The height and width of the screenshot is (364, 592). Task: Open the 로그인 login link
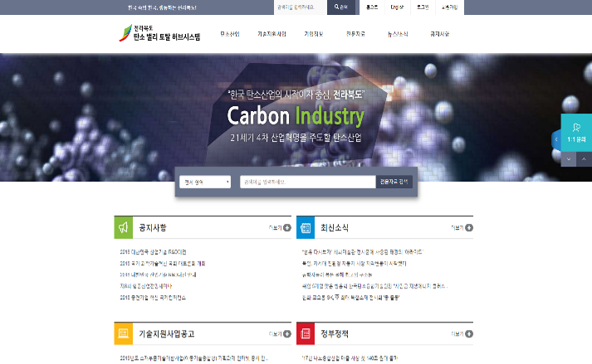click(x=423, y=7)
